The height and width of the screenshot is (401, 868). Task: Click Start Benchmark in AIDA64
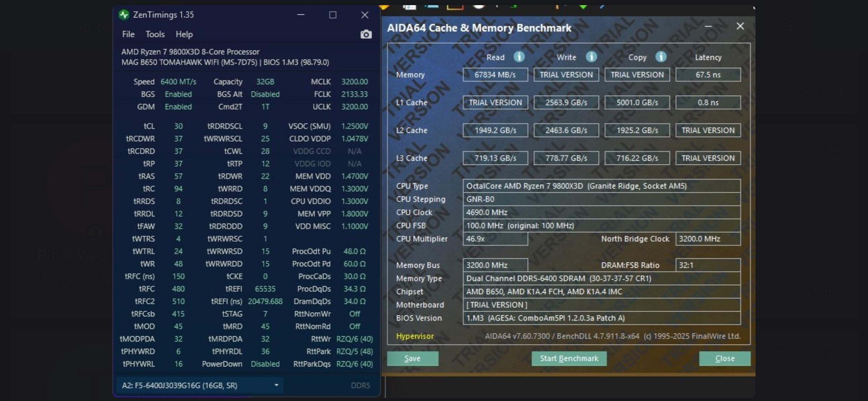pos(569,359)
